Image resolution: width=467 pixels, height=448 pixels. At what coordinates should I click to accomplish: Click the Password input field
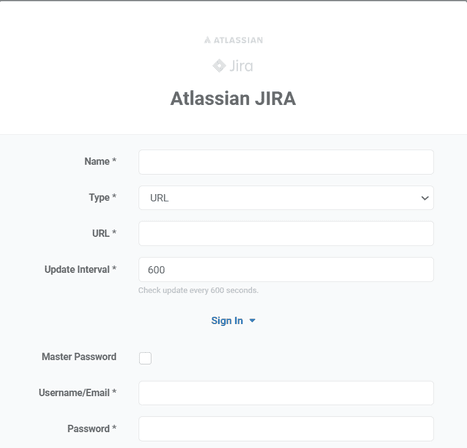[286, 429]
